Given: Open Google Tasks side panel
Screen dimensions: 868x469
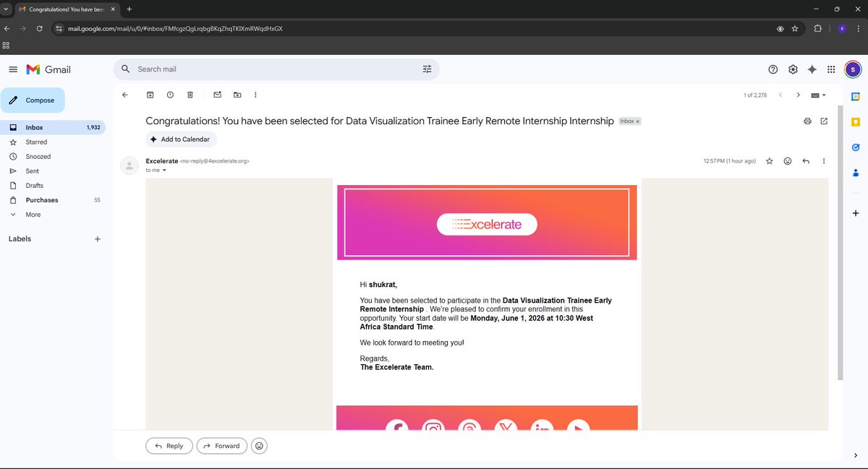Looking at the screenshot, I should [856, 147].
